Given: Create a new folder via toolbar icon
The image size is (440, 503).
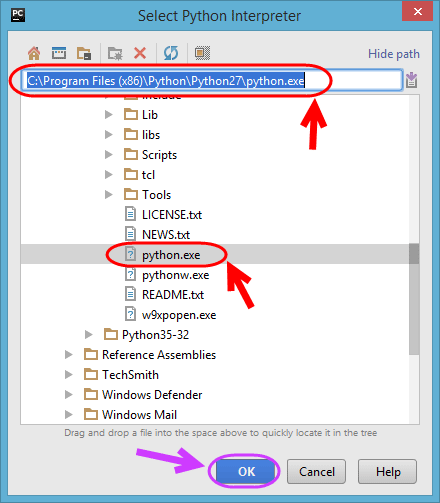Looking at the screenshot, I should (115, 53).
